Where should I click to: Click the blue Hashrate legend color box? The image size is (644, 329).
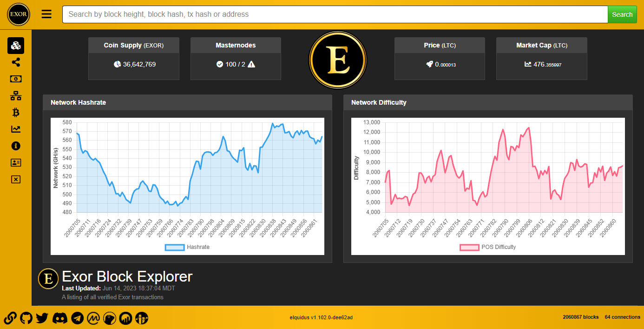pyautogui.click(x=175, y=247)
